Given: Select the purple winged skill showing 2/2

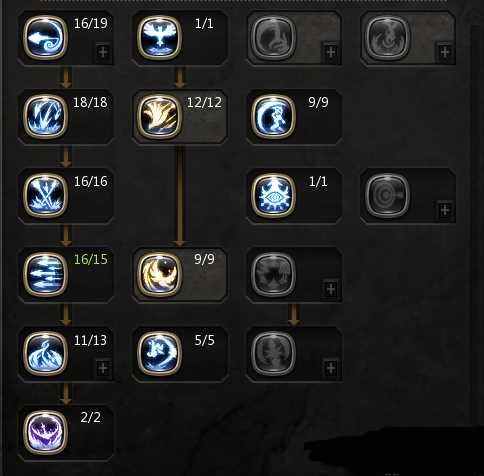Looking at the screenshot, I should point(45,432).
